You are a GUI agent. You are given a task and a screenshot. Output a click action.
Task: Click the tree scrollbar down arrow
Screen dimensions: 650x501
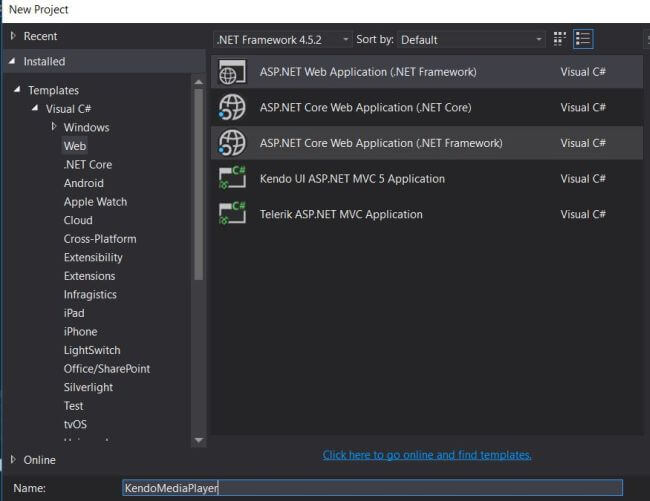[x=199, y=440]
